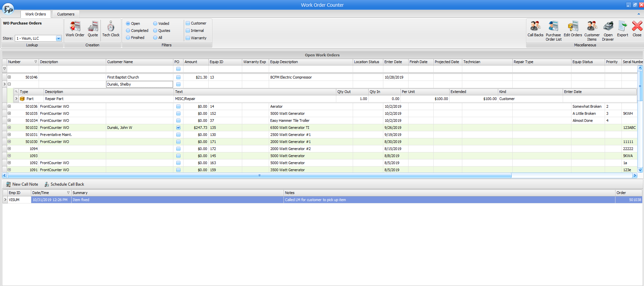Image resolution: width=644 pixels, height=286 pixels.
Task: Open the Store dropdown
Action: click(x=58, y=38)
